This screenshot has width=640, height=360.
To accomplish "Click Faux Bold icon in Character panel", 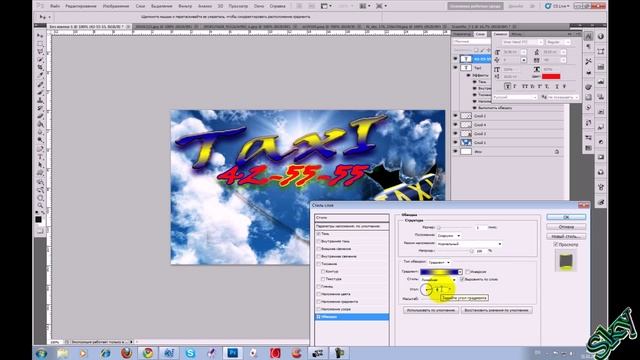I will pyautogui.click(x=507, y=86).
